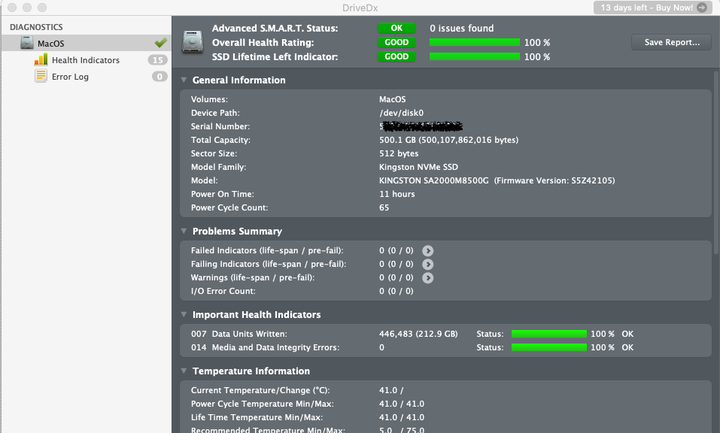Screen dimensions: 720x433
Task: Click the SSD Lifetime Left progress bar
Action: [474, 56]
